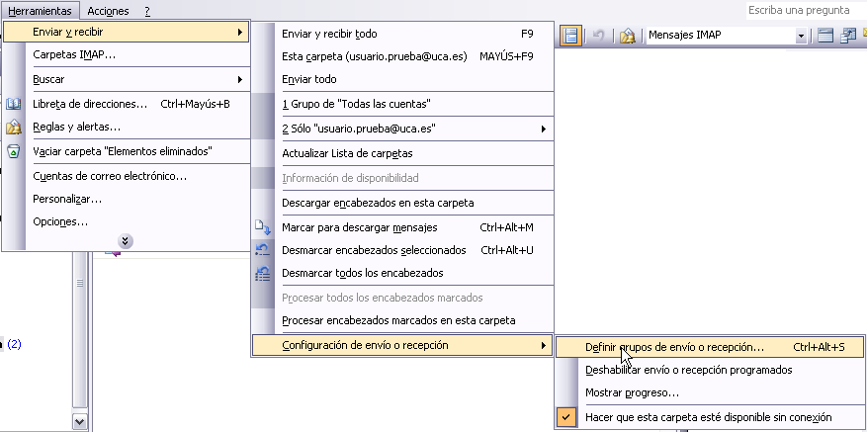This screenshot has width=868, height=432.
Task: Open Rules and Alerts toolbar icon
Action: (x=627, y=36)
